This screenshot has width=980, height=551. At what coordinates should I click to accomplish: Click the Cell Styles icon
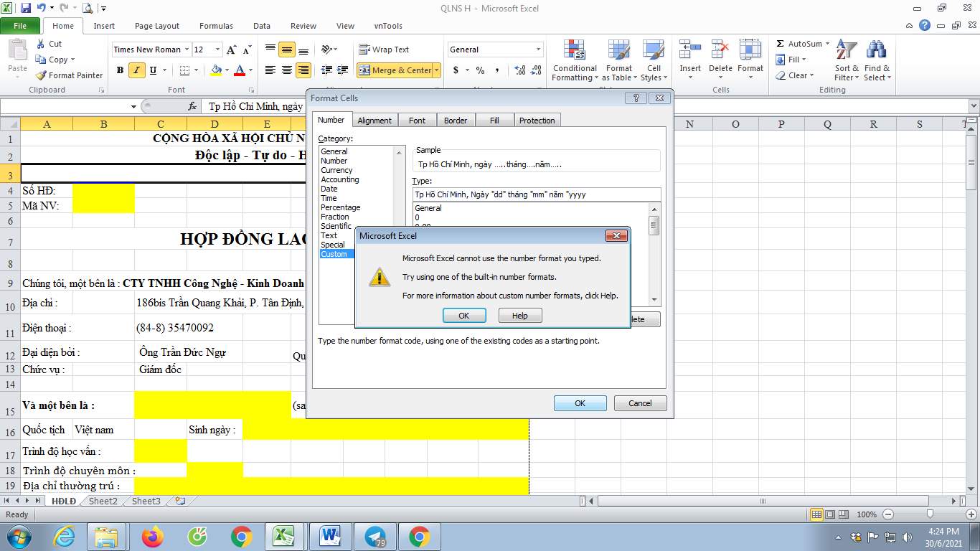(652, 51)
